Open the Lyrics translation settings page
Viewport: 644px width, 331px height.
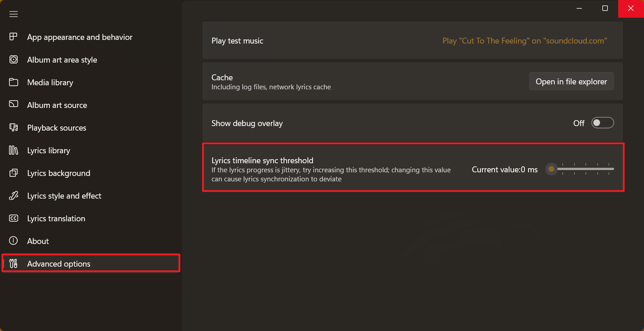pos(56,219)
